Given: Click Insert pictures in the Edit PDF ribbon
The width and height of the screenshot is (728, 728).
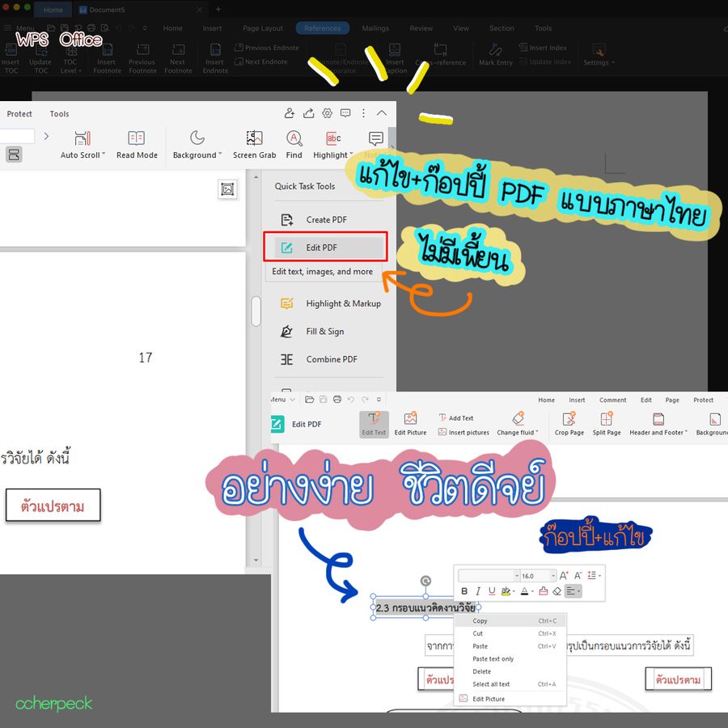Looking at the screenshot, I should [x=463, y=432].
